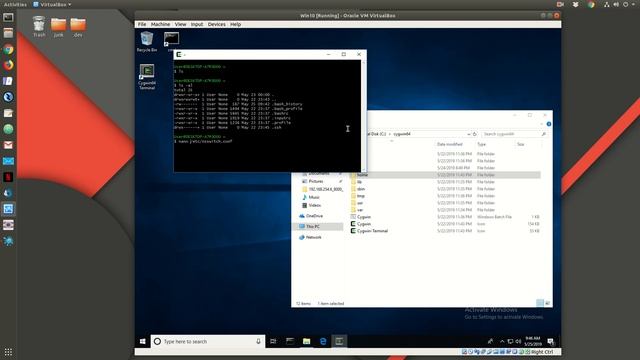640x360 pixels.
Task: Select Cygwin terminal button on Windows taskbar
Action: [x=339, y=341]
